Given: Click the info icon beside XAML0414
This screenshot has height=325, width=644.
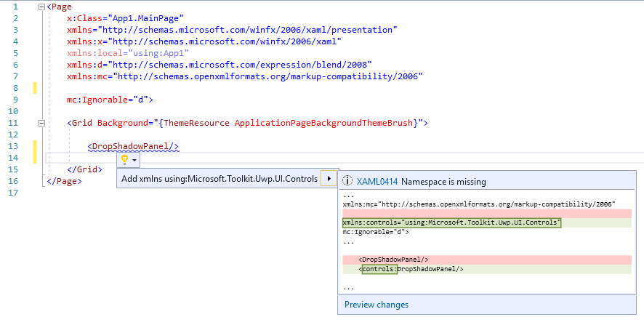Looking at the screenshot, I should pyautogui.click(x=347, y=182).
